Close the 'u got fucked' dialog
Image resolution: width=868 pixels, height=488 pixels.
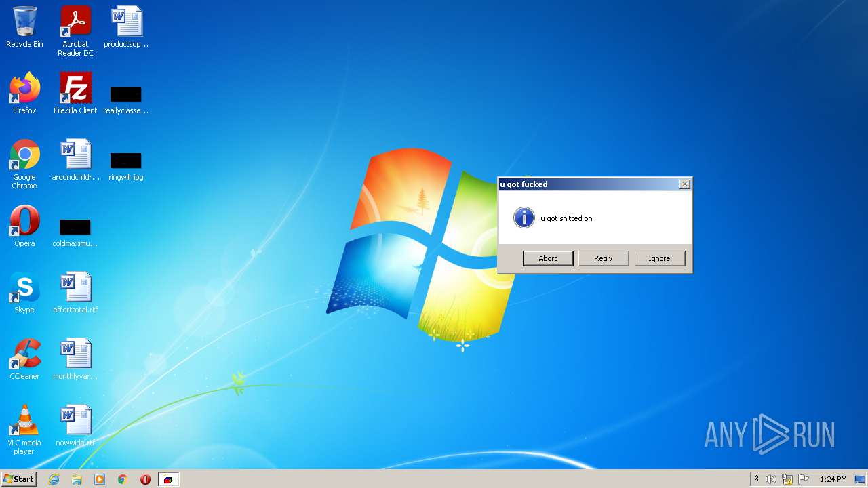click(685, 184)
